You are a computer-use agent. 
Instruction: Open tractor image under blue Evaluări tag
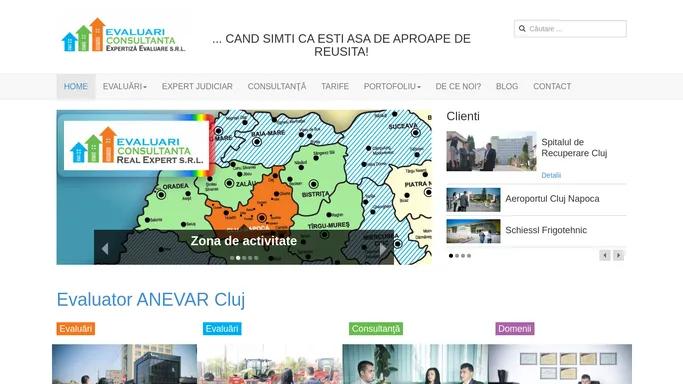[270, 364]
